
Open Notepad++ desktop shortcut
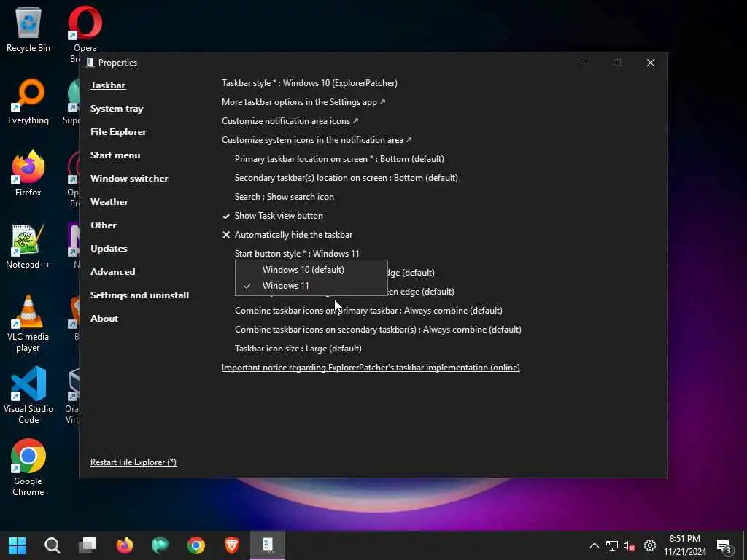[28, 246]
